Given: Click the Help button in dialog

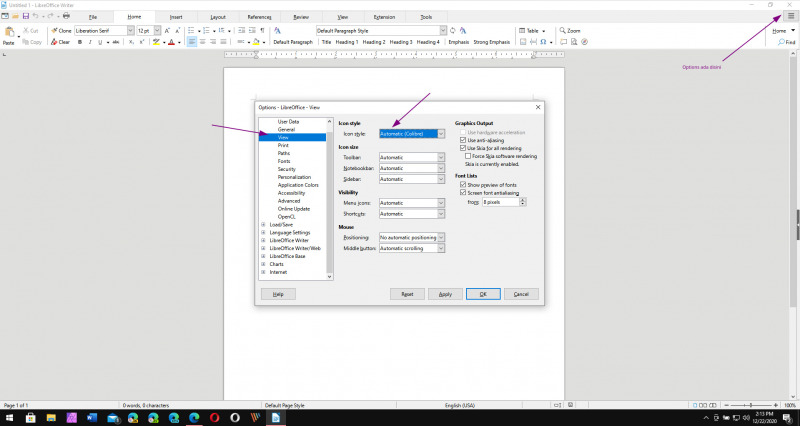Looking at the screenshot, I should [x=278, y=294].
